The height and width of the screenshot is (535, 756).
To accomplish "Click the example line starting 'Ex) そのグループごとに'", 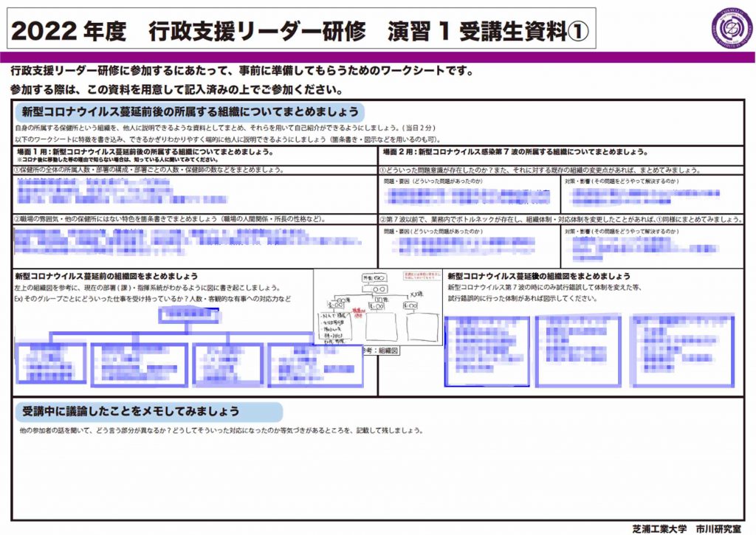I will pos(153,299).
